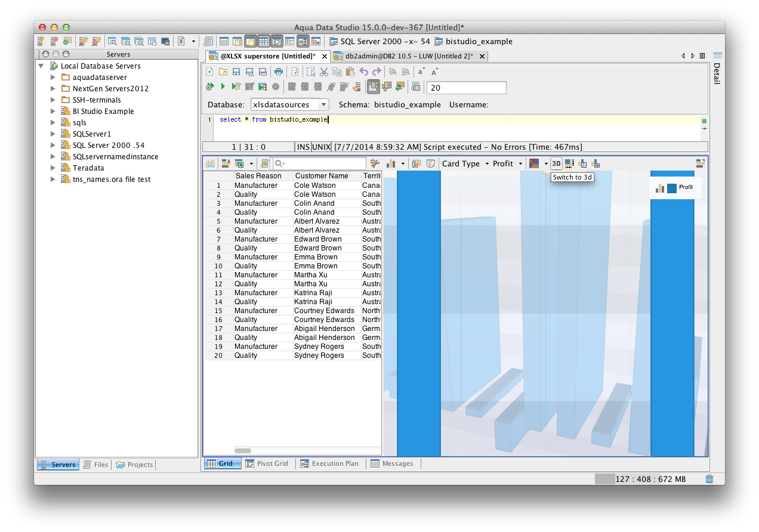The height and width of the screenshot is (532, 759).
Task: Select the Servers panel tab
Action: (x=58, y=465)
